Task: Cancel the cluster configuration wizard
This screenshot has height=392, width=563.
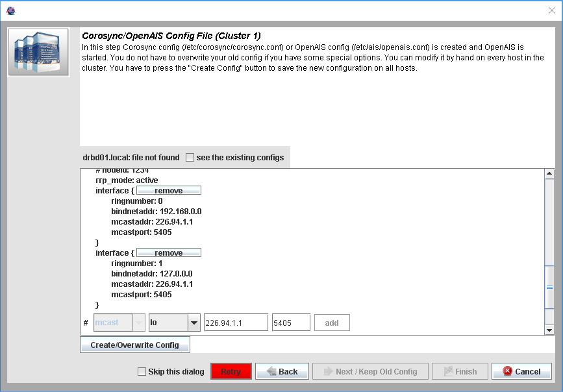Action: 521,371
